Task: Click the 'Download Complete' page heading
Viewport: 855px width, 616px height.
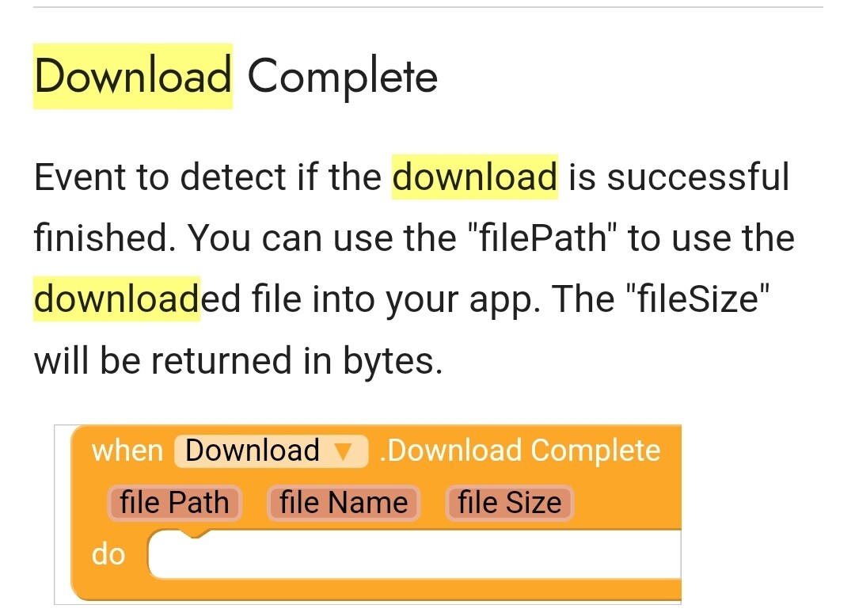Action: click(x=234, y=75)
